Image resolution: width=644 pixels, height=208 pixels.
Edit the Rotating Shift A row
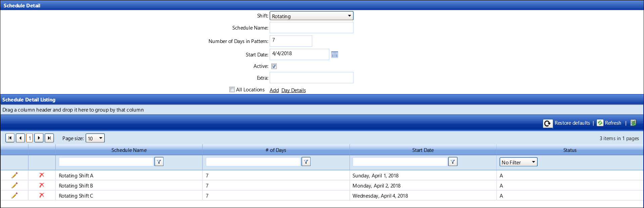coord(14,175)
